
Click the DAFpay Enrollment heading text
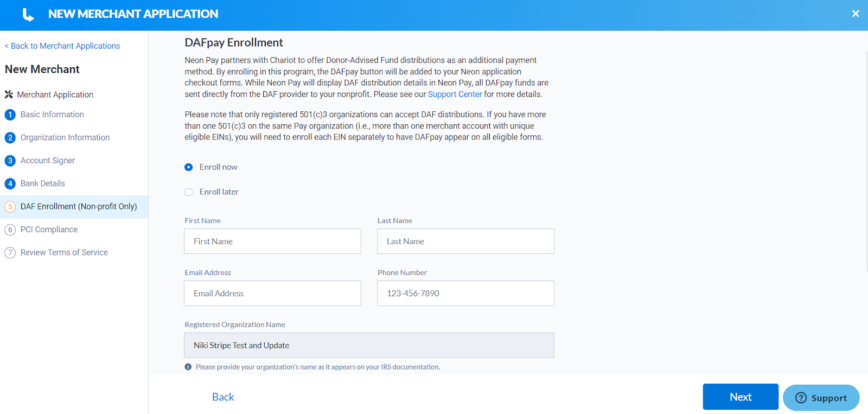click(234, 42)
